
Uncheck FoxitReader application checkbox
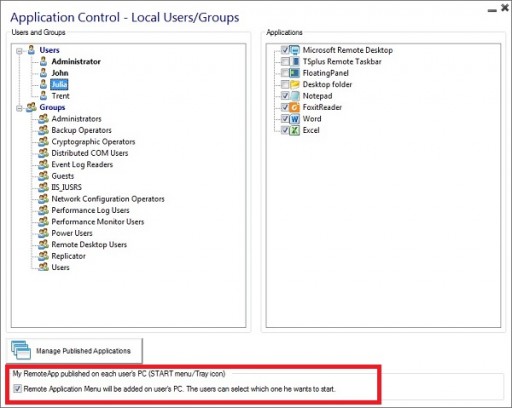(285, 107)
